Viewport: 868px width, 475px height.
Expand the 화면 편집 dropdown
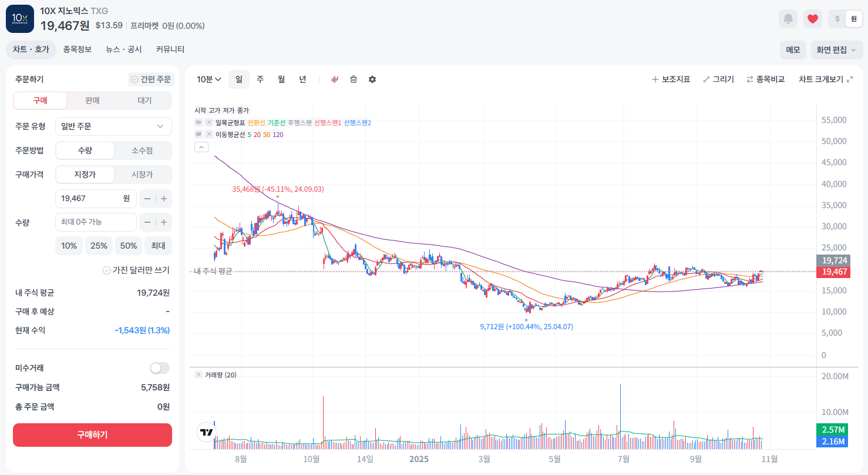[x=836, y=50]
